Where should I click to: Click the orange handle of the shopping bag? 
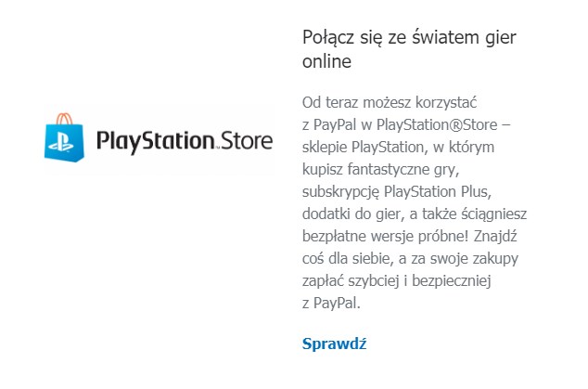(x=65, y=116)
